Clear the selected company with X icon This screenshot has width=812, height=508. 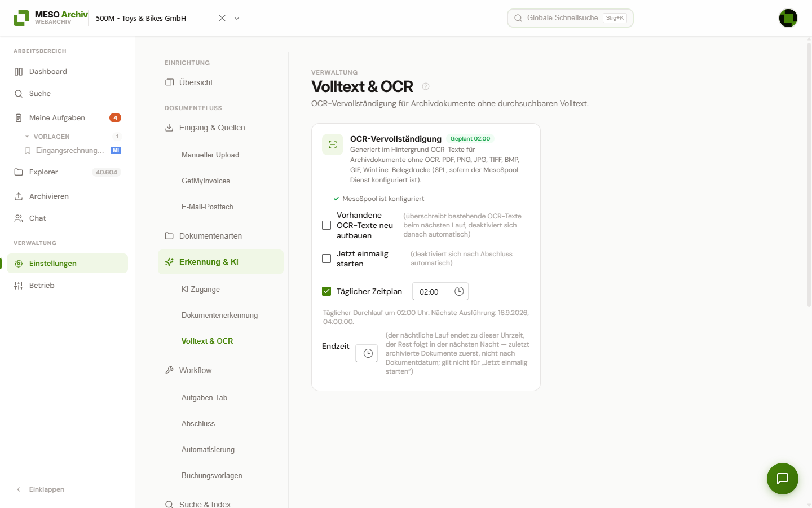click(222, 18)
